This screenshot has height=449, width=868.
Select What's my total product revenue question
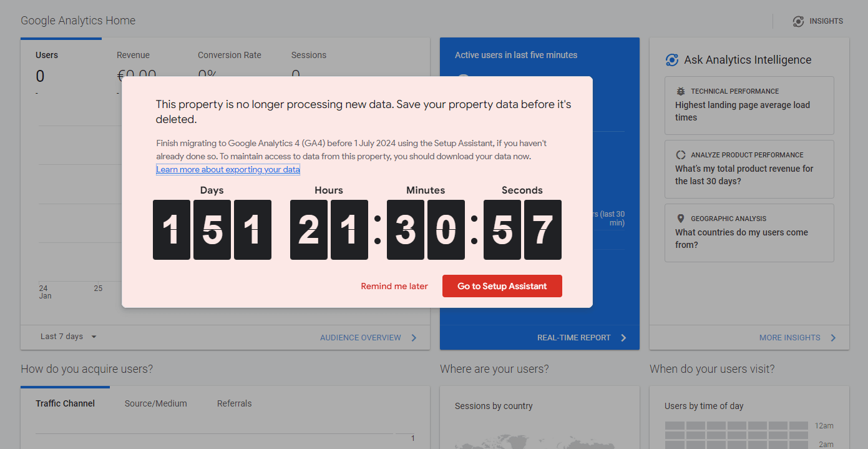click(x=749, y=169)
